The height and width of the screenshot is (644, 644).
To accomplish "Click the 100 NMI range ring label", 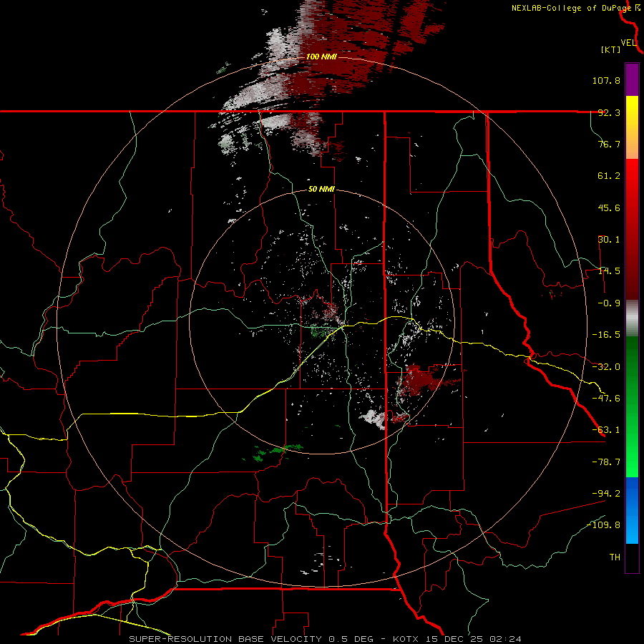I will point(321,57).
